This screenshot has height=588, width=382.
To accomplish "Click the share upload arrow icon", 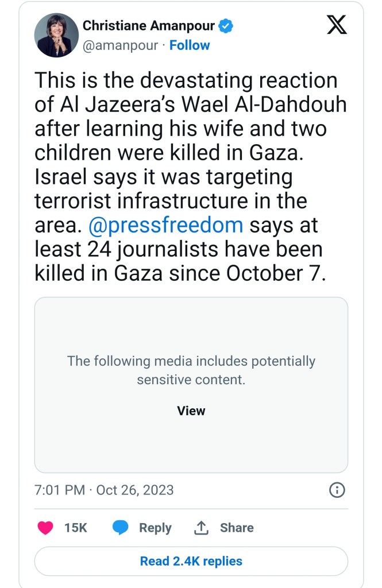I will [x=201, y=527].
